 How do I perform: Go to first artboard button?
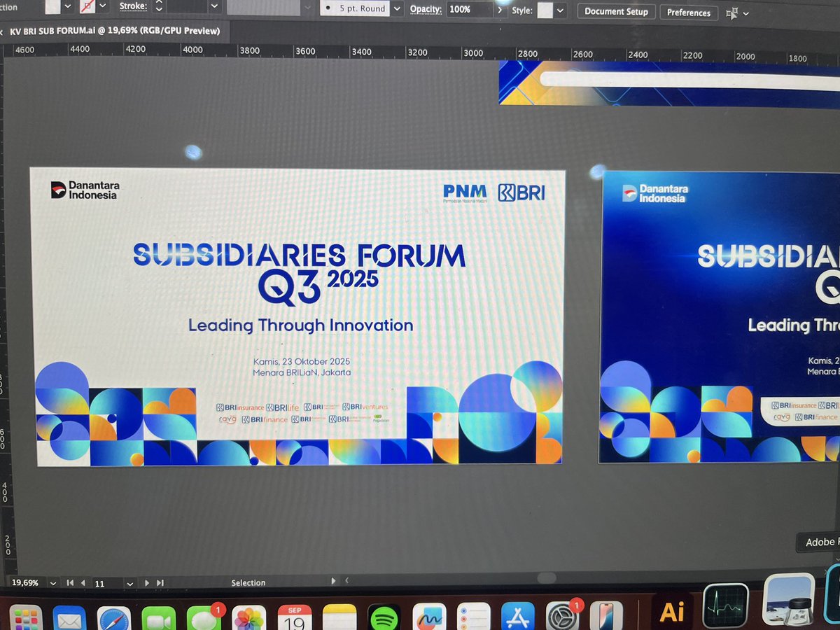tap(70, 582)
